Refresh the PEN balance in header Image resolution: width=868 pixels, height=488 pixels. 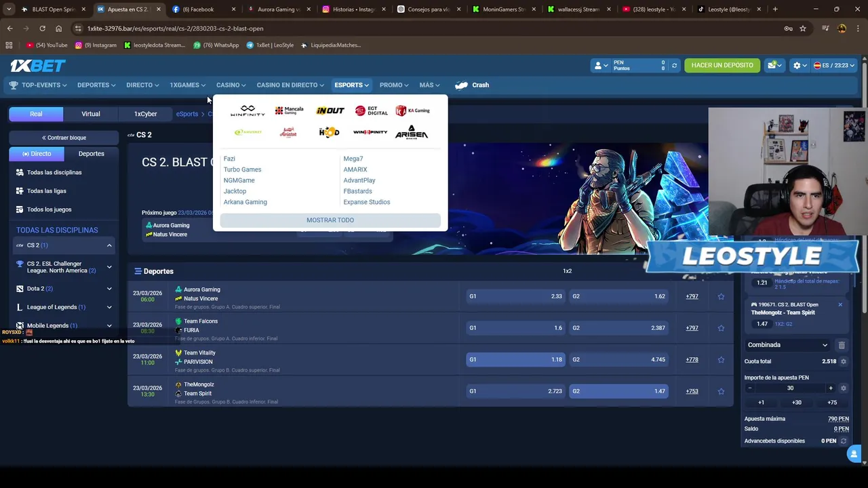coord(674,66)
